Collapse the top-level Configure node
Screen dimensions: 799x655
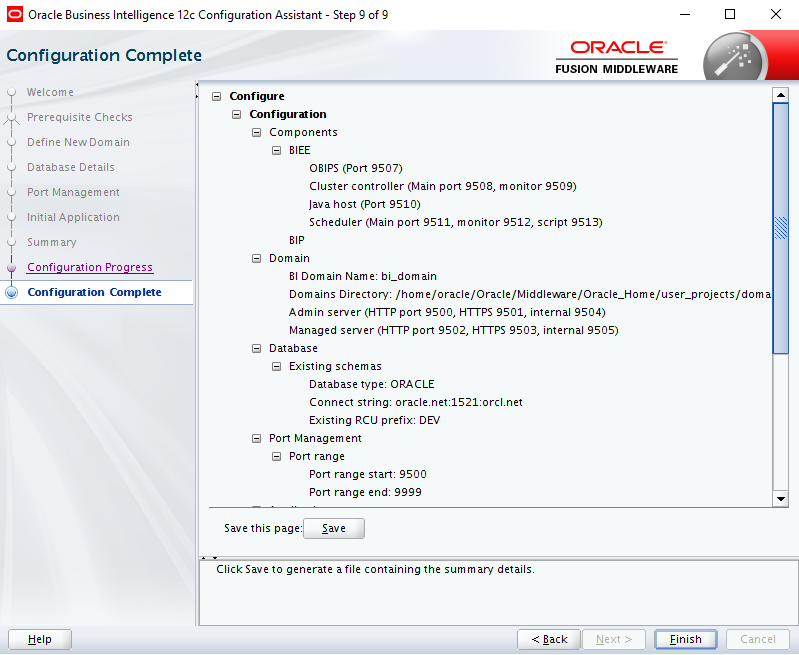click(x=217, y=97)
